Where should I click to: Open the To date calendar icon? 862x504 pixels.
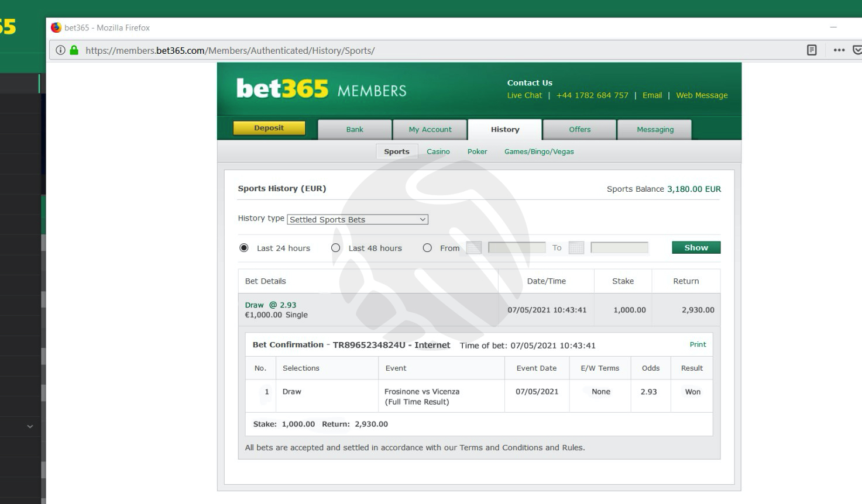point(576,248)
